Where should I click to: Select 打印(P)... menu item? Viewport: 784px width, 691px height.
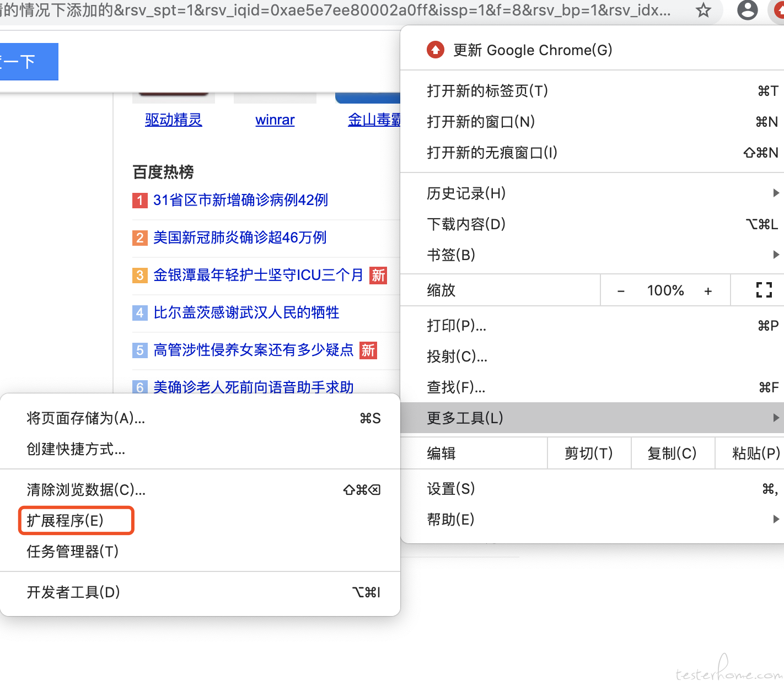tap(592, 326)
